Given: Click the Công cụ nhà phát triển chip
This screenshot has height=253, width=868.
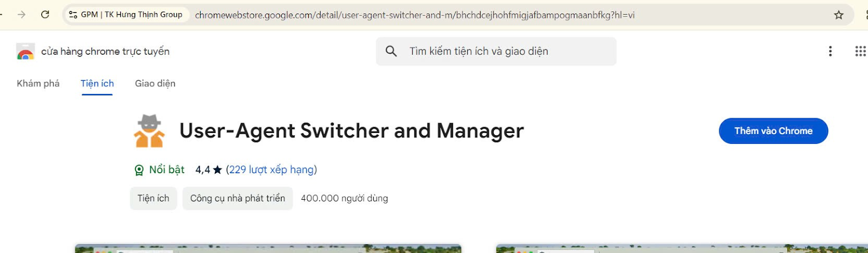Looking at the screenshot, I should coord(238,198).
